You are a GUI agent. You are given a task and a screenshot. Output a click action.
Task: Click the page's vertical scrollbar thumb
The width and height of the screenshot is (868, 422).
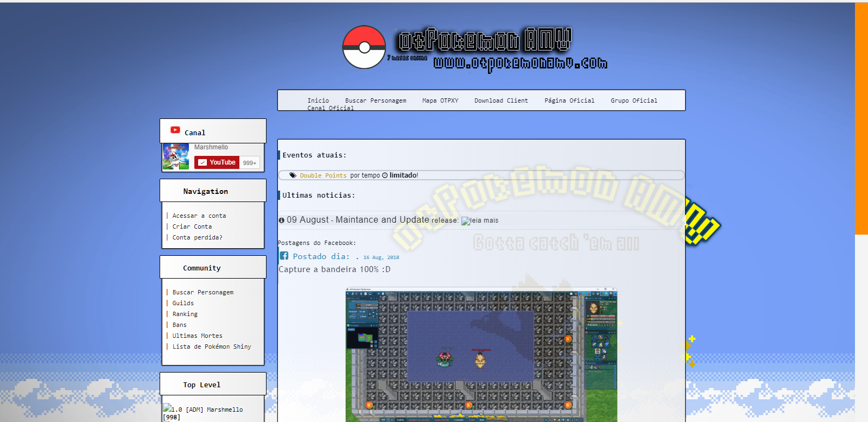(861, 118)
